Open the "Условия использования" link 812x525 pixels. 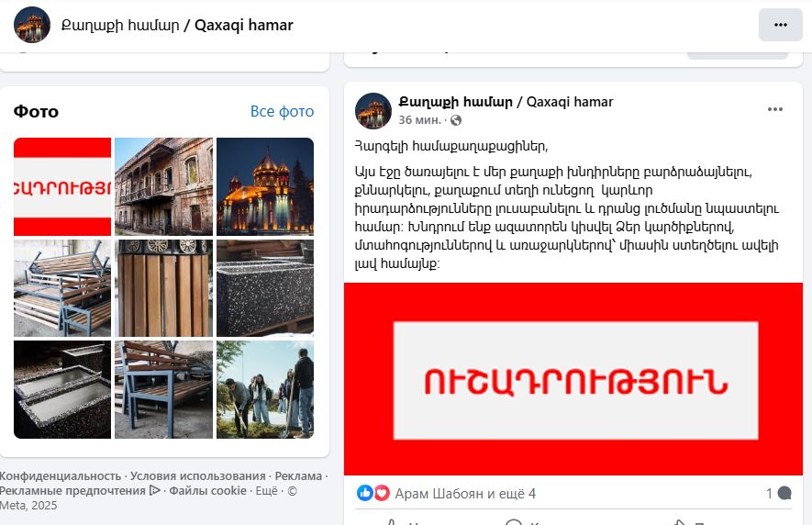point(198,475)
